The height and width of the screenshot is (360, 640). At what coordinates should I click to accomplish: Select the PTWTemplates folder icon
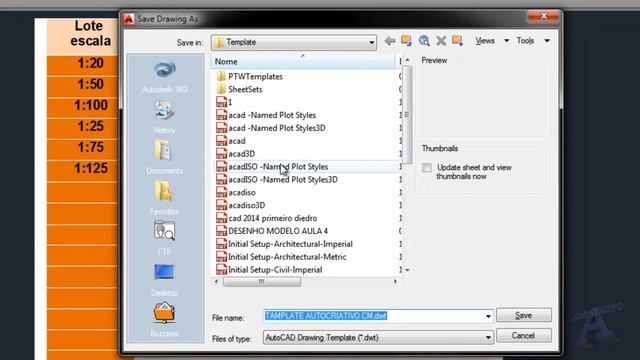tap(221, 76)
